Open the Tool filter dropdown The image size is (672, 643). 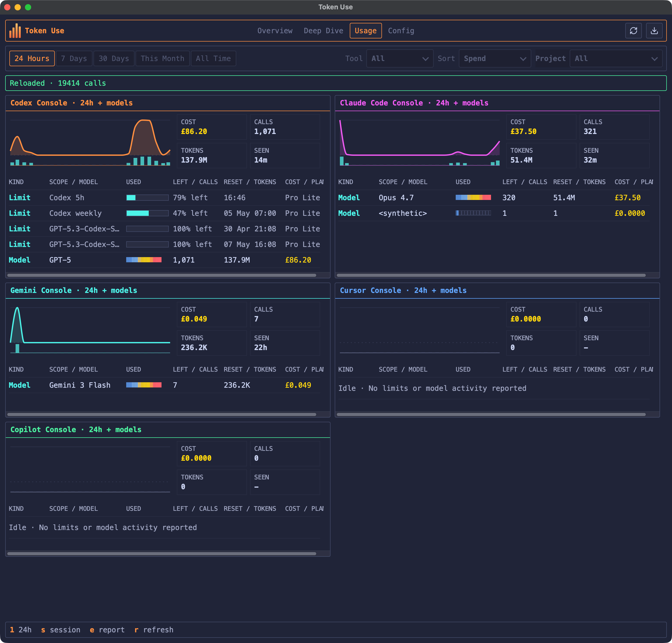(400, 59)
